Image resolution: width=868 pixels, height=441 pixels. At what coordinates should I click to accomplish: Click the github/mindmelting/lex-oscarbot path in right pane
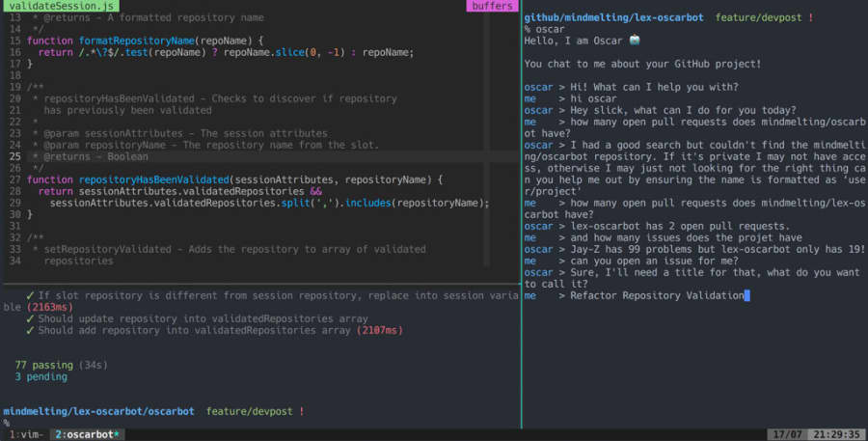click(614, 17)
